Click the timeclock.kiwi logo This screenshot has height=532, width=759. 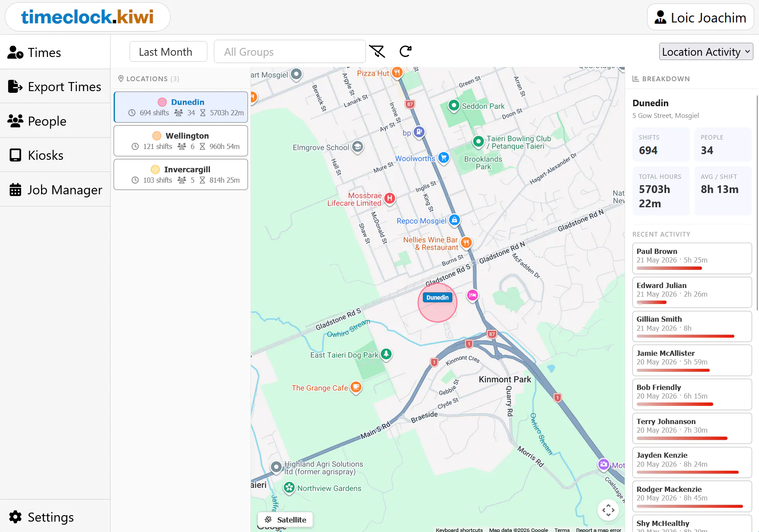(87, 17)
